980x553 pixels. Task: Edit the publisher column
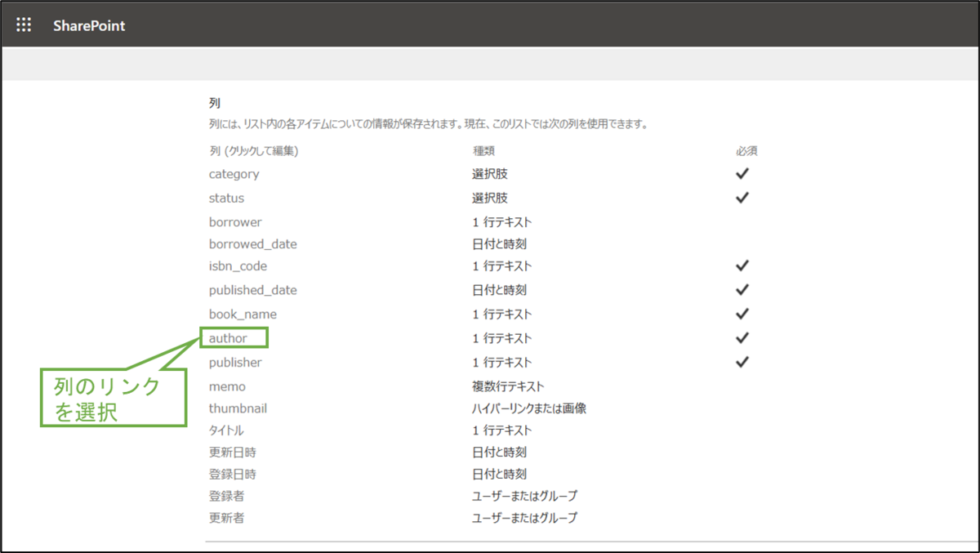click(235, 362)
